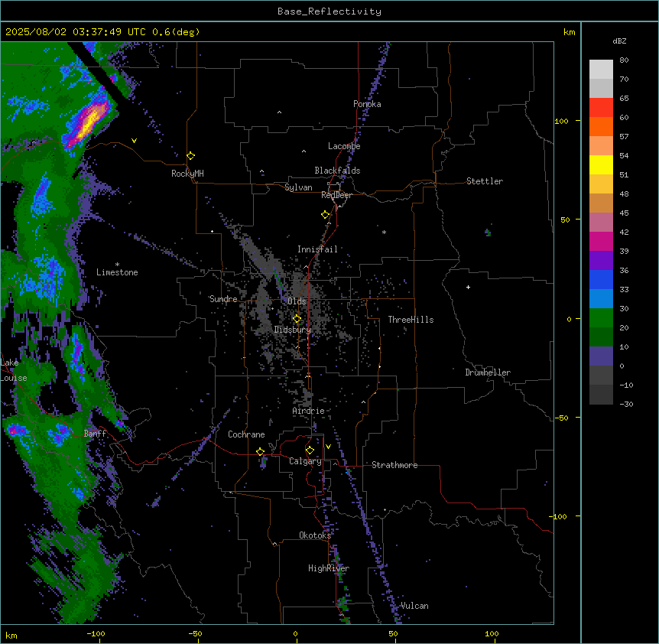Click the Stettler city label
The width and height of the screenshot is (659, 644).
(485, 181)
